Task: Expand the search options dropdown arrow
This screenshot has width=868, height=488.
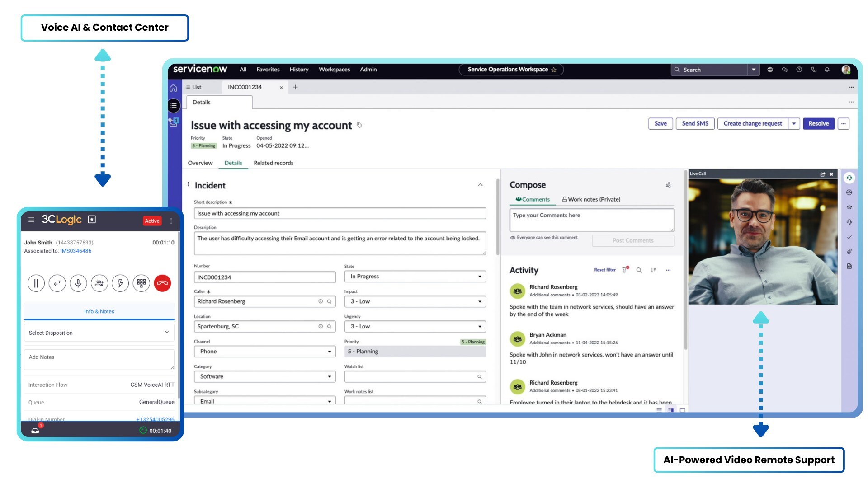Action: pyautogui.click(x=753, y=70)
